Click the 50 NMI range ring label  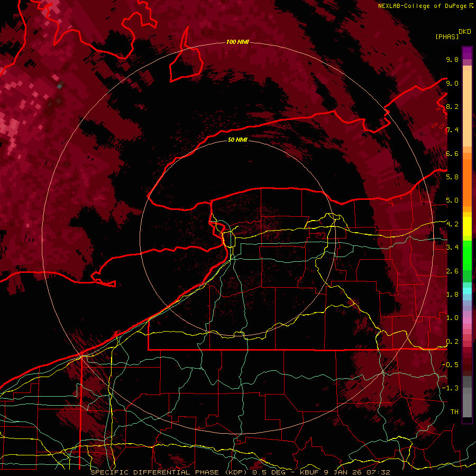coord(237,140)
